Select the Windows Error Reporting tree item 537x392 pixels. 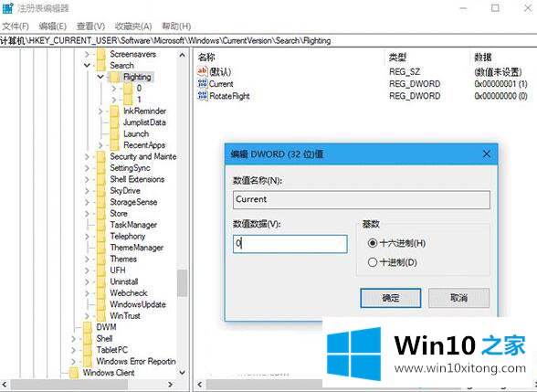tap(136, 361)
